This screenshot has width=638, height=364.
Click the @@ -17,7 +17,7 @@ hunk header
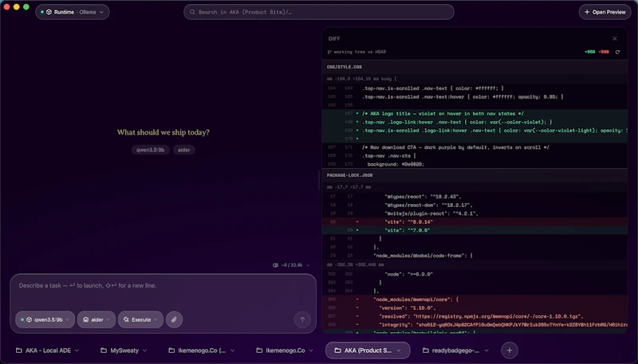coord(475,187)
